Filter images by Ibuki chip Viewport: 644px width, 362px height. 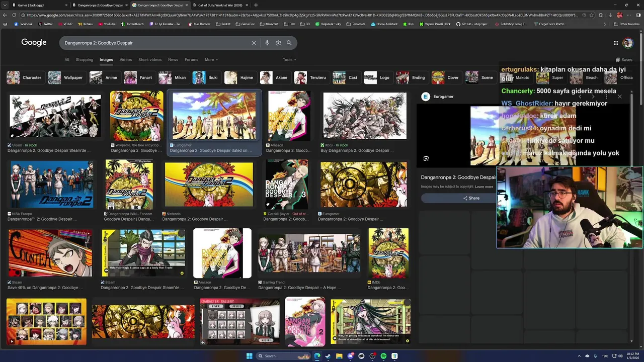206,77
